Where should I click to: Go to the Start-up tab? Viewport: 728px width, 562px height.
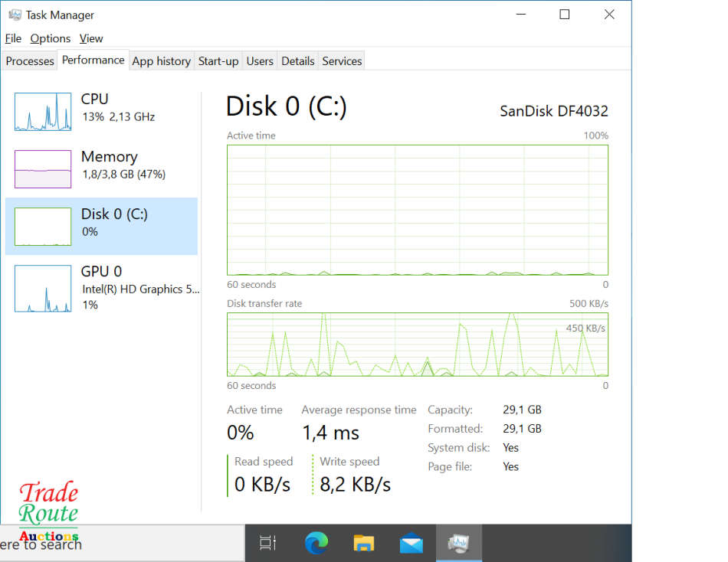click(218, 61)
